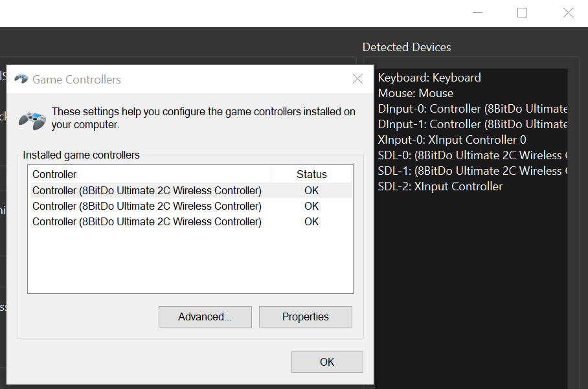
Task: Select SDL-0 8BitDo device entry
Action: 472,155
